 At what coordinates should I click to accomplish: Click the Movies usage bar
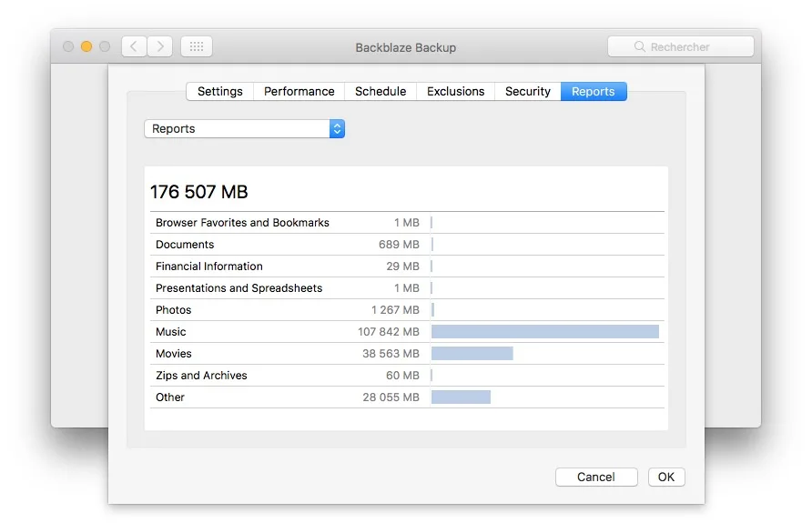[472, 353]
